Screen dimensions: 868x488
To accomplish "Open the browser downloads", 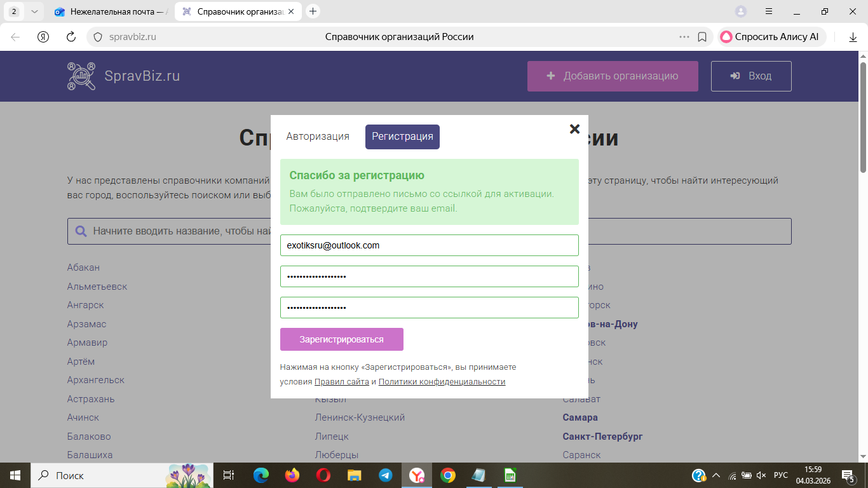I will pos(853,37).
